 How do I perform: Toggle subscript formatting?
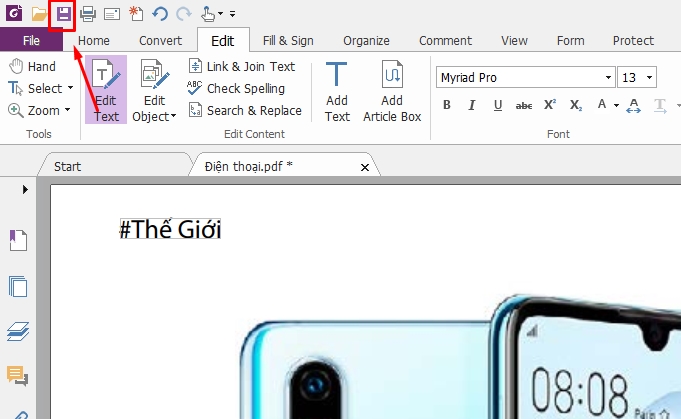point(575,105)
